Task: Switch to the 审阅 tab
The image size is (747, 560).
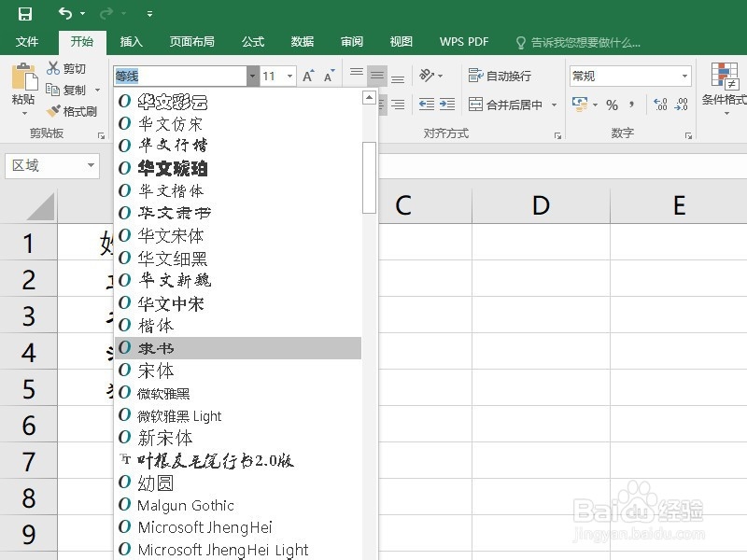Action: click(x=352, y=42)
